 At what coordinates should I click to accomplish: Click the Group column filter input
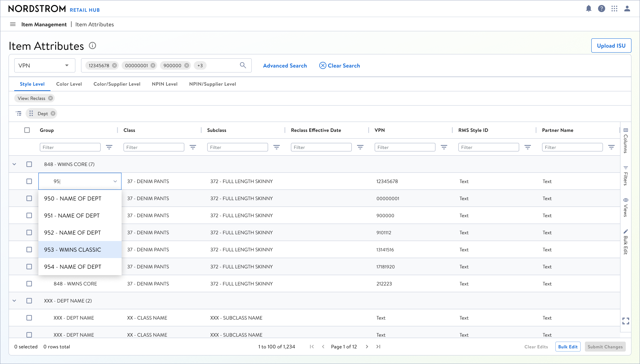coord(70,147)
